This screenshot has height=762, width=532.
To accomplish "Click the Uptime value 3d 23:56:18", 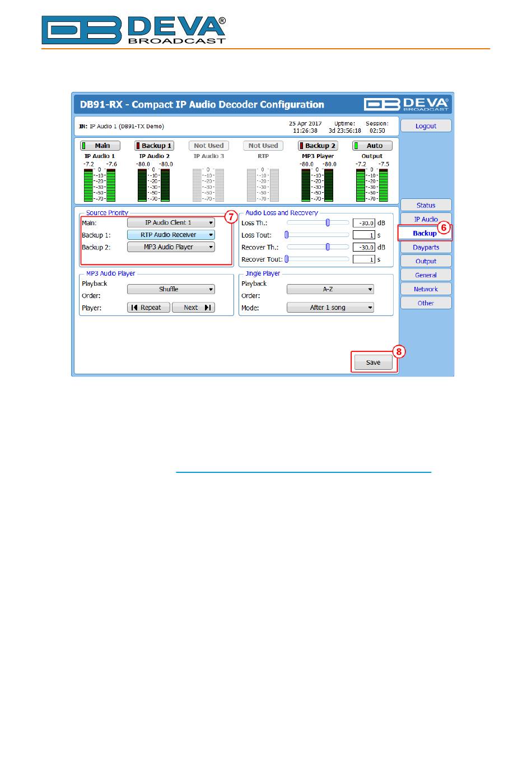I will [x=345, y=131].
